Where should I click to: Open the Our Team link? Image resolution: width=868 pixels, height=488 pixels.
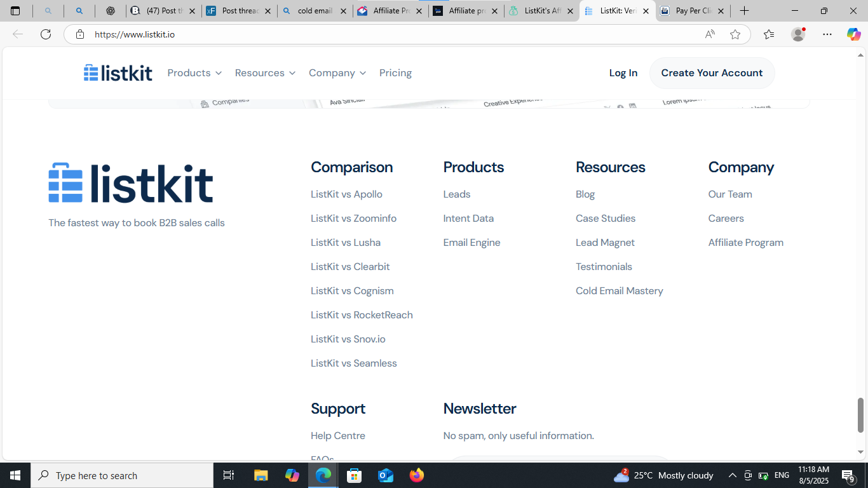(x=730, y=194)
